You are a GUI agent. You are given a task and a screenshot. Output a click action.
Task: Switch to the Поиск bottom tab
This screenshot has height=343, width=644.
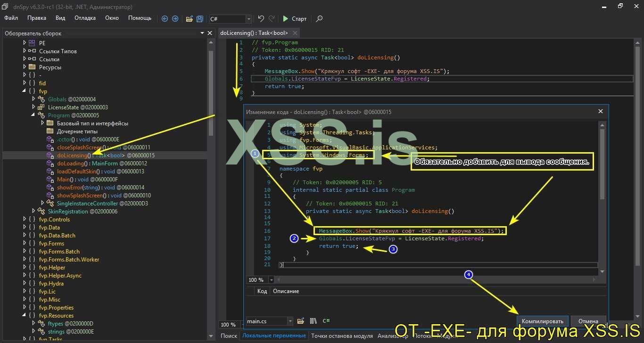229,336
